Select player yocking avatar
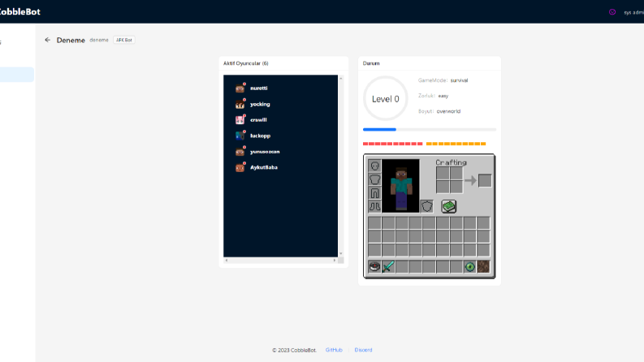The width and height of the screenshot is (644, 362). (240, 104)
